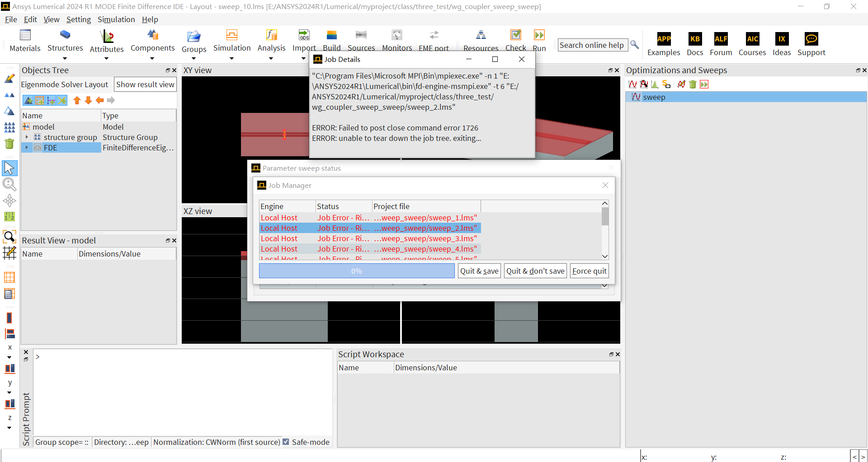This screenshot has width=868, height=462.
Task: Open the Setting menu
Action: 79,19
